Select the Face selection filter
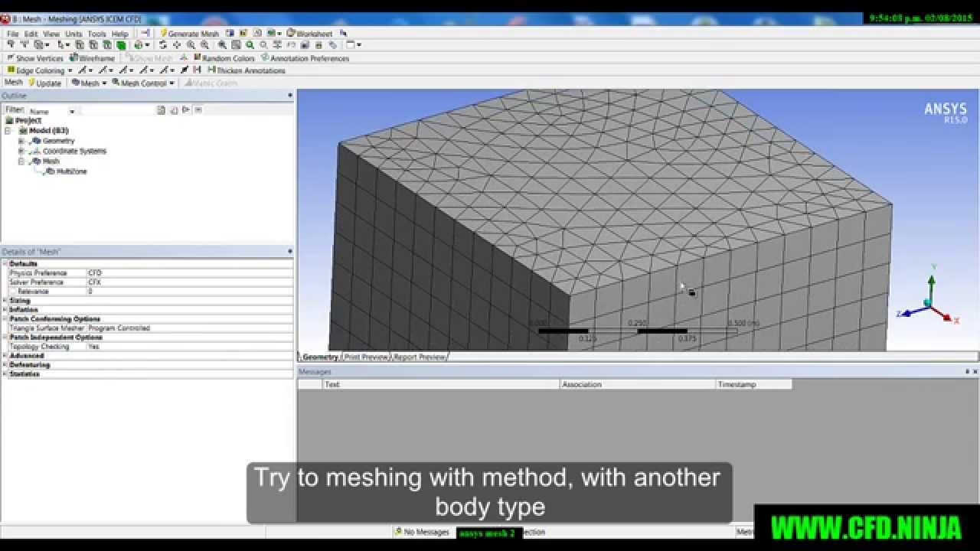The image size is (980, 551). 106,45
